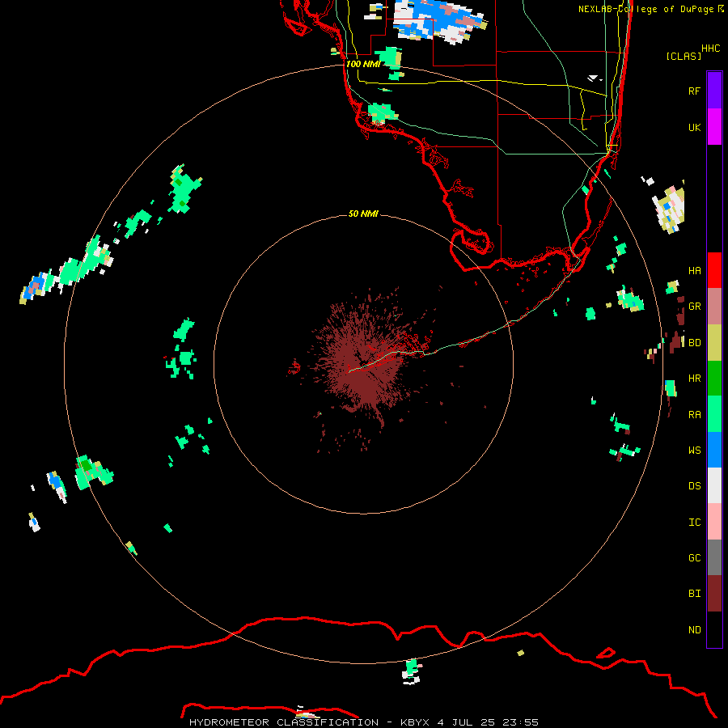Click the '50 NMI' range ring label
Screen dimensions: 728x728
tap(363, 214)
